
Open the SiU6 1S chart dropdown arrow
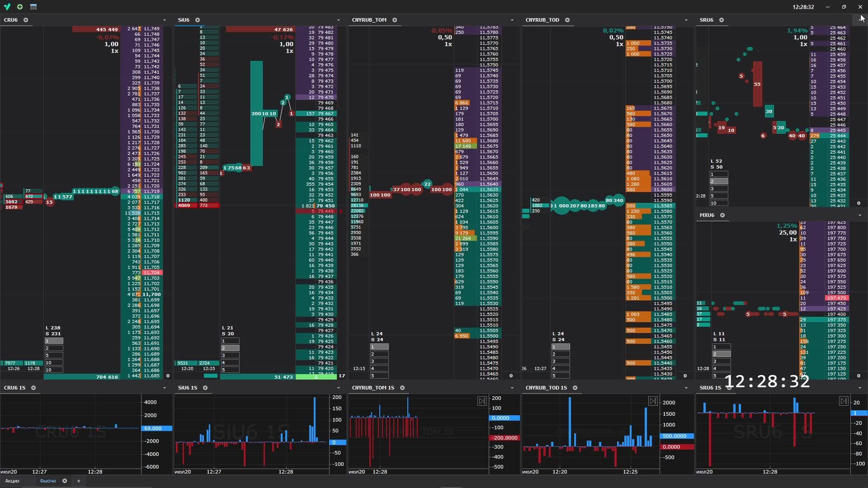point(338,388)
